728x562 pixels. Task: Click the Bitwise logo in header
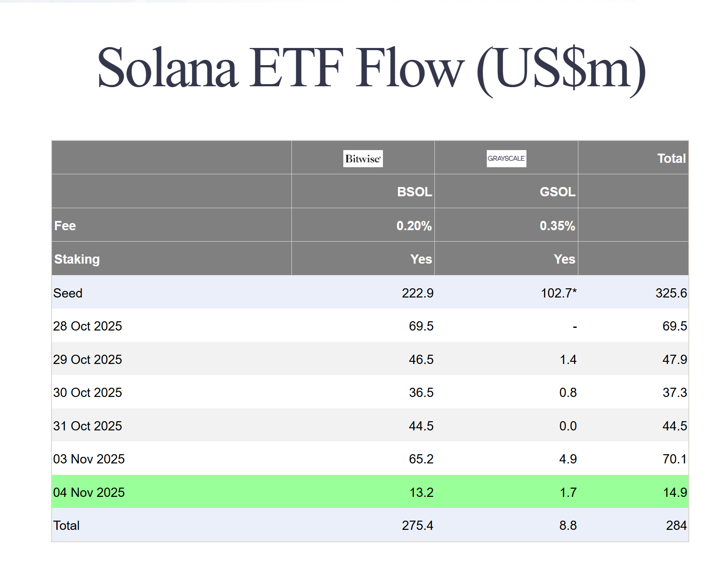click(363, 158)
